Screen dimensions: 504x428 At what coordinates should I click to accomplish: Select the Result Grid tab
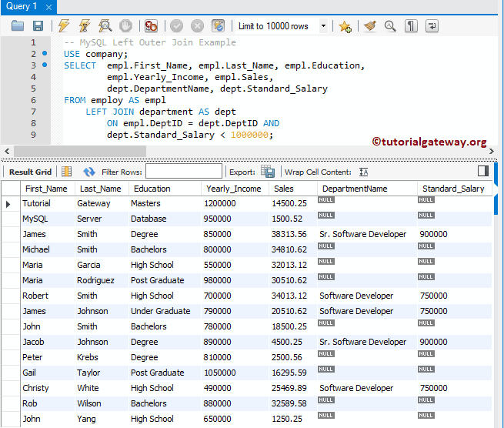(x=30, y=172)
